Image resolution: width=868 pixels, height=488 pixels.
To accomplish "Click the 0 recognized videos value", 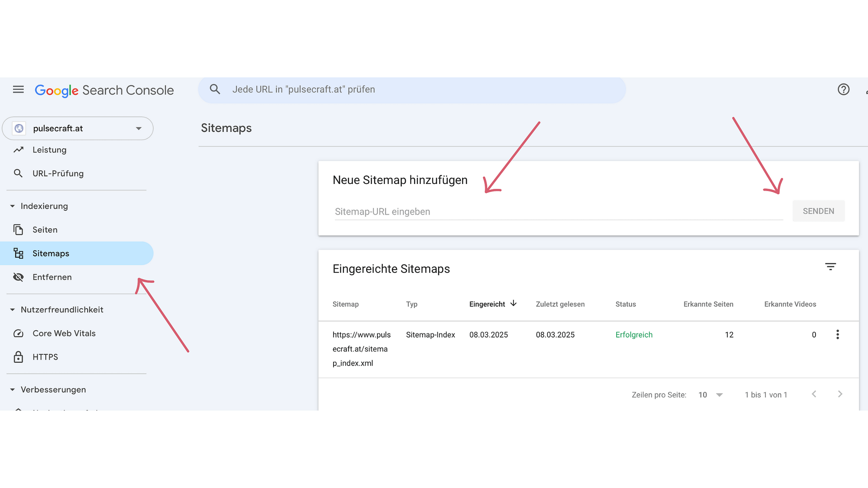I will tap(814, 335).
